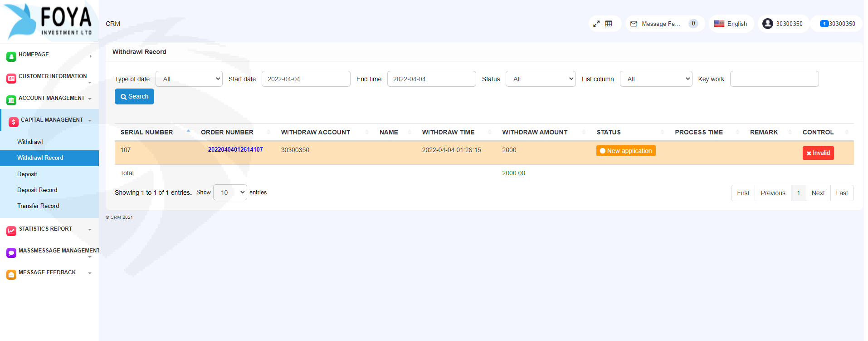Click the Key work input field
The width and height of the screenshot is (868, 341).
(774, 79)
